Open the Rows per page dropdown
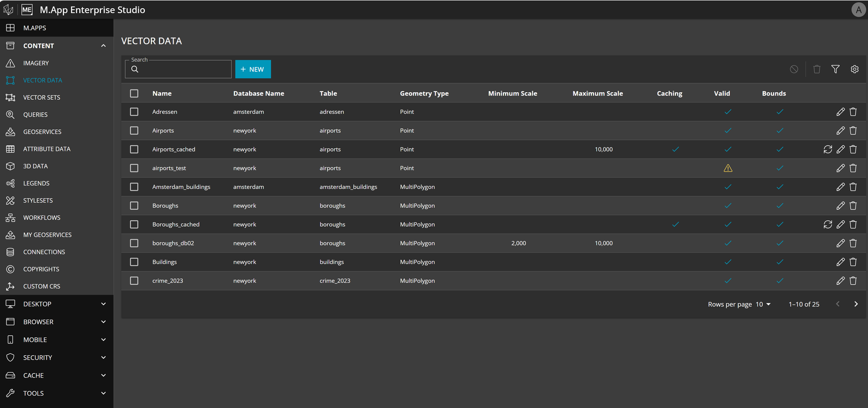The height and width of the screenshot is (408, 868). point(763,304)
